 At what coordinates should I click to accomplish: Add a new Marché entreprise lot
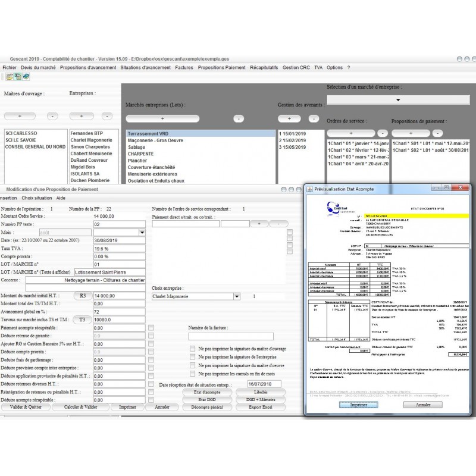(x=162, y=118)
